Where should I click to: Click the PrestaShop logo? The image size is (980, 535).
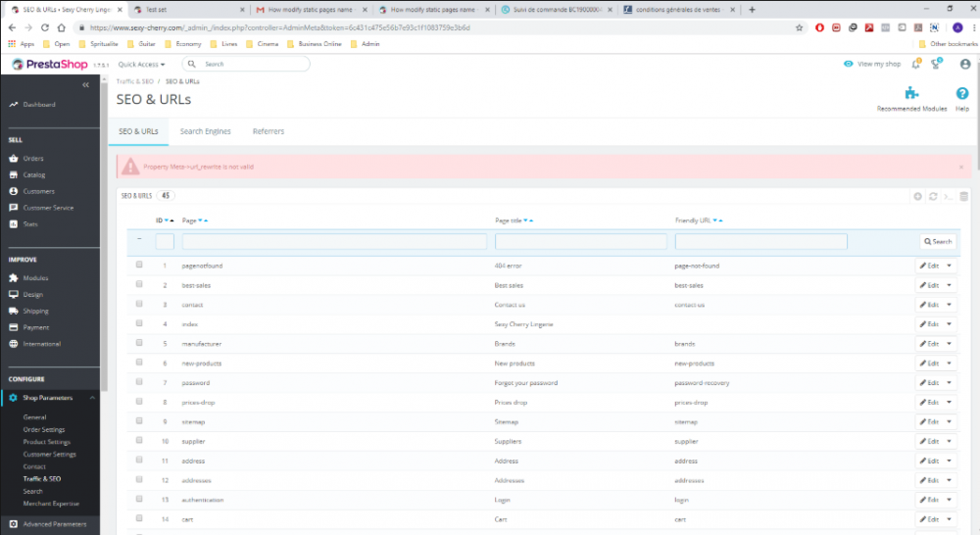pyautogui.click(x=50, y=65)
